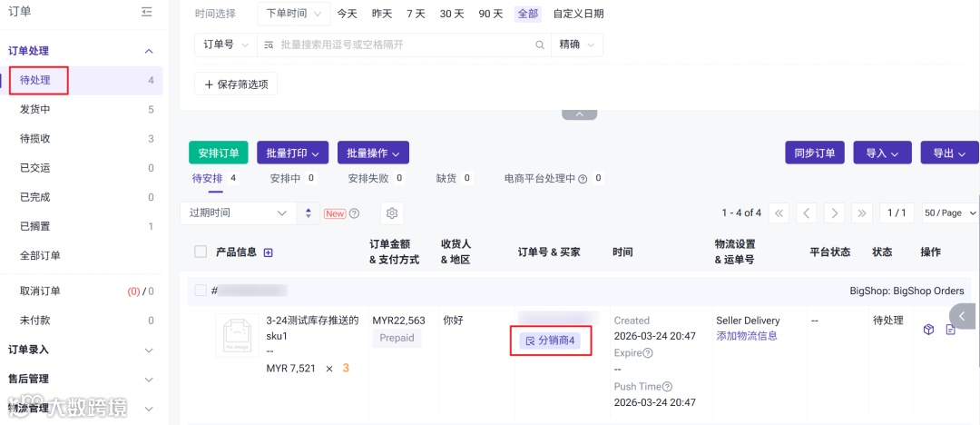Filter time by 90 天
This screenshot has height=425, width=980.
pyautogui.click(x=491, y=14)
